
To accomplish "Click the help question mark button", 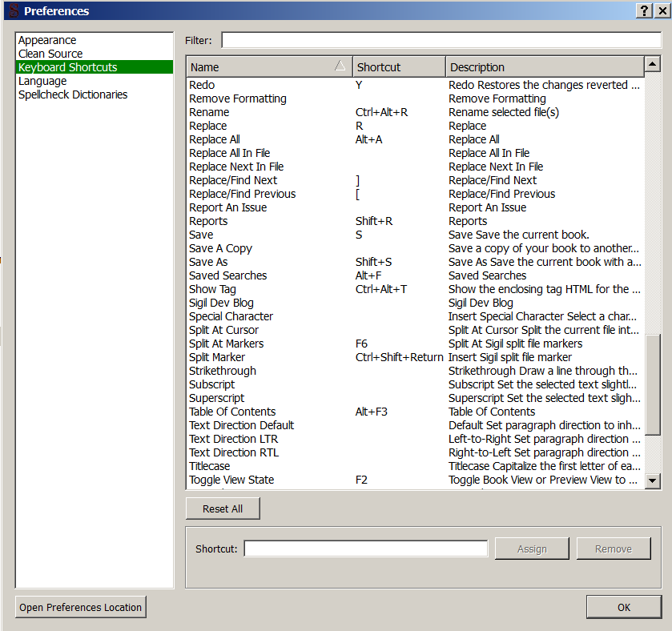I will (644, 10).
